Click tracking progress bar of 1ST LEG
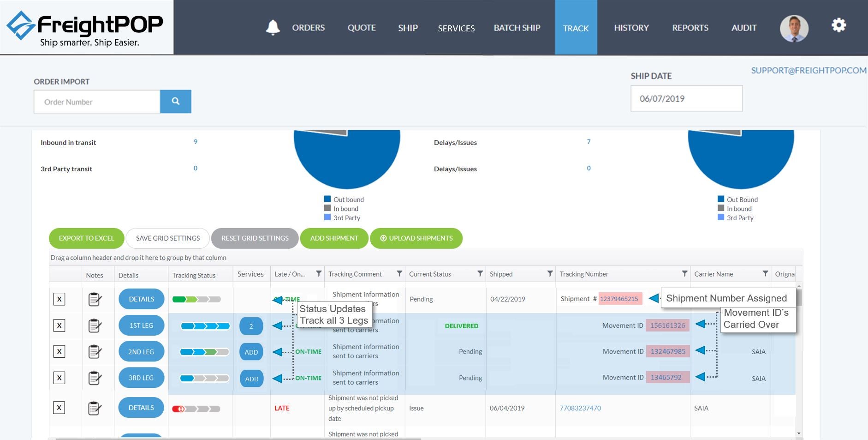This screenshot has height=440, width=868. click(x=205, y=326)
